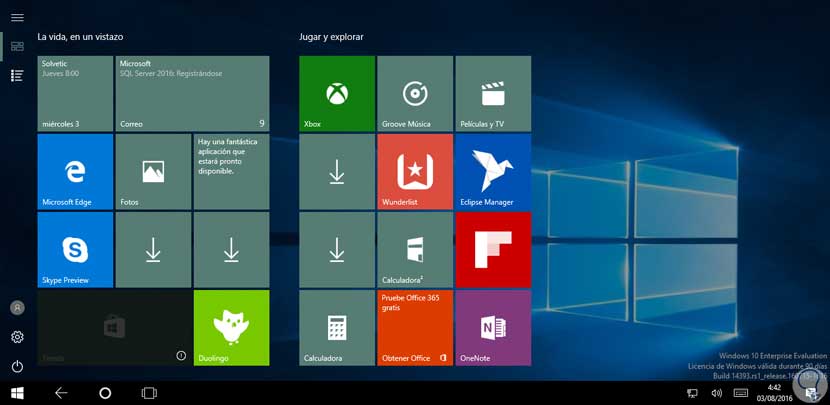The image size is (830, 405).
Task: Click the Windows Start button
Action: tap(17, 393)
